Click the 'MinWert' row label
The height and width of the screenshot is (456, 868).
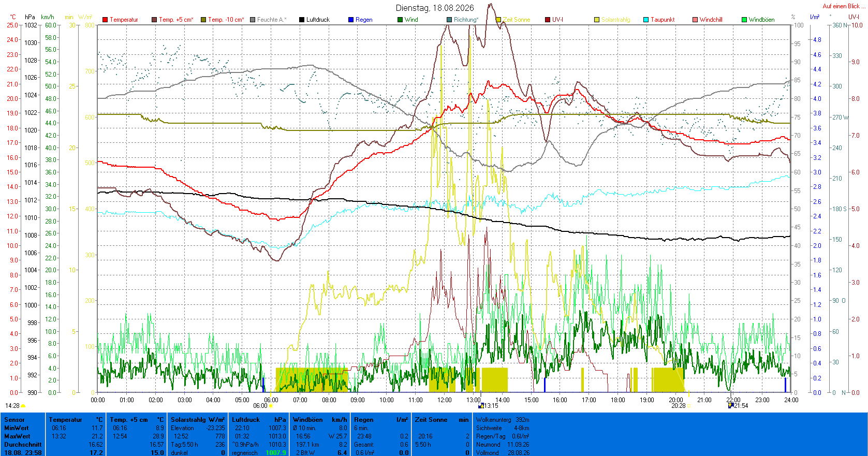coord(17,428)
